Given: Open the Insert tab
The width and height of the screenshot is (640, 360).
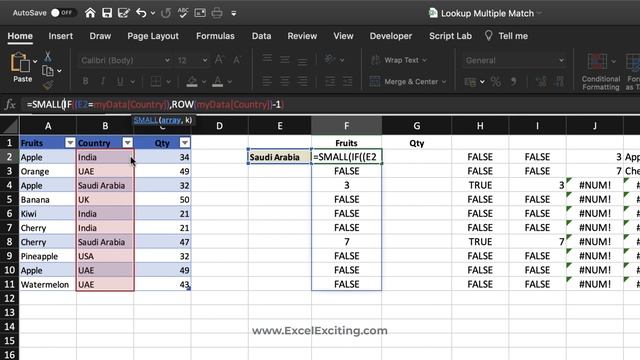Looking at the screenshot, I should (x=60, y=36).
